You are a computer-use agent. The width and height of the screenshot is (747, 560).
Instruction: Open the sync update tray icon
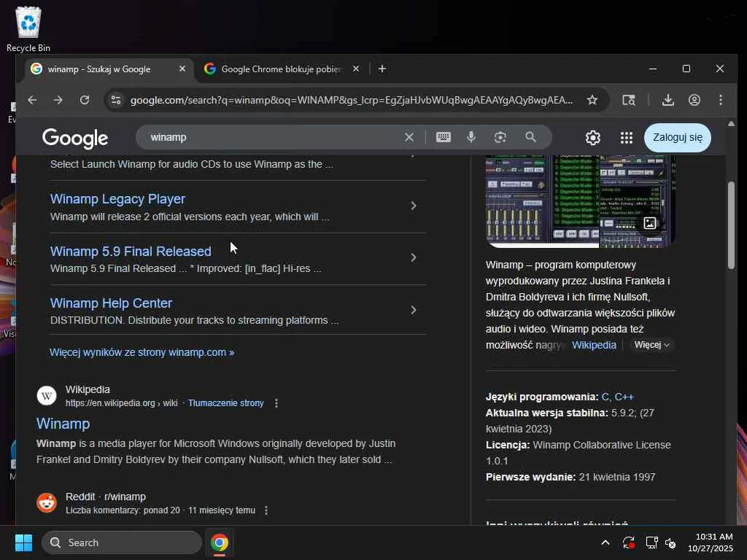click(x=628, y=542)
